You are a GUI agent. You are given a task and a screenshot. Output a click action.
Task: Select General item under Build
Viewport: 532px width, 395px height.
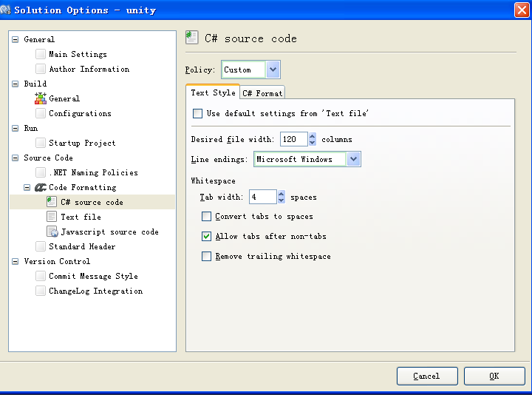click(64, 98)
